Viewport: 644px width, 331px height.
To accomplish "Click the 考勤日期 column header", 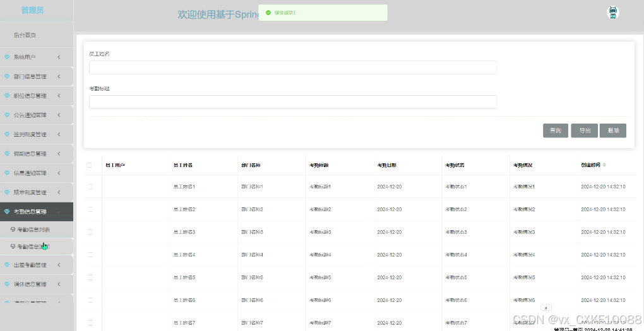I will pos(387,165).
